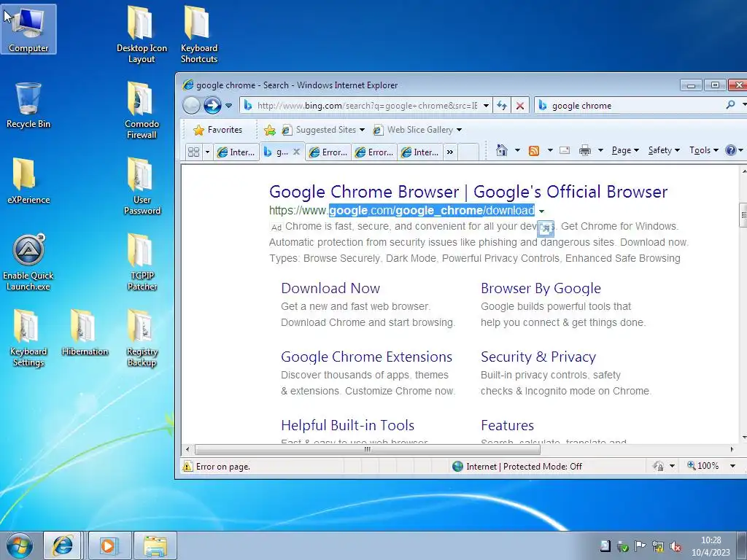Expand the Suggested Sites dropdown

362,130
